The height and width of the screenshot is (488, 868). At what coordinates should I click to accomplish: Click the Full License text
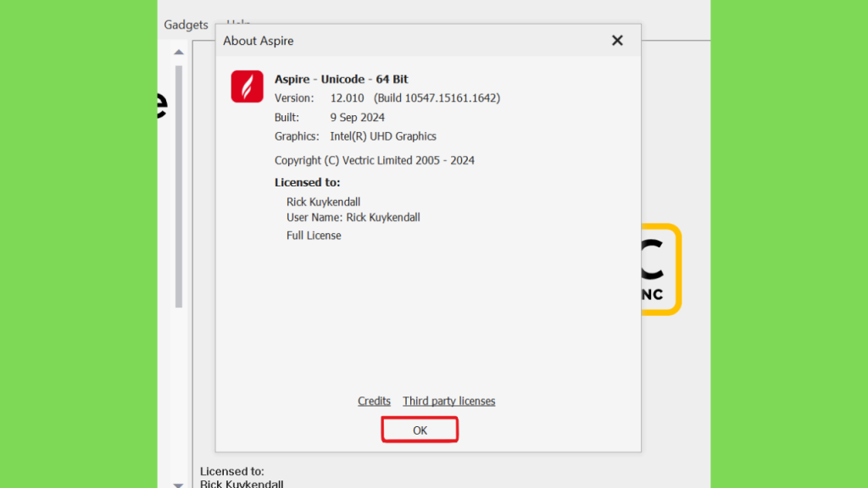314,236
